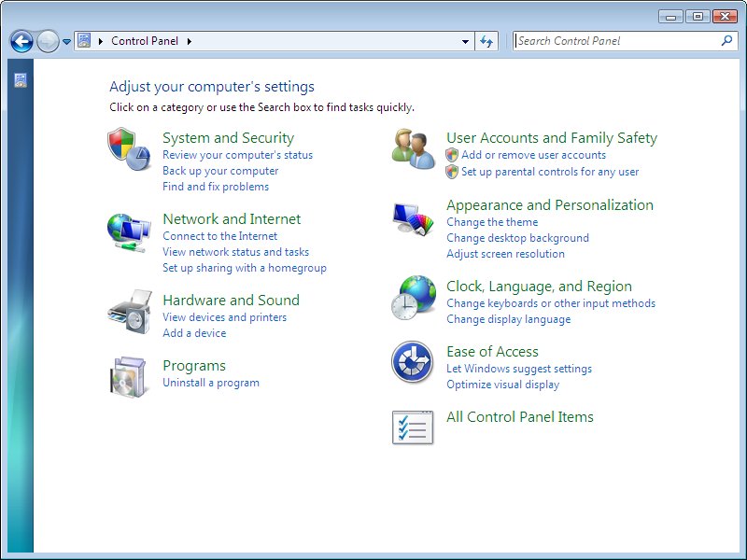Open Back up your computer
The image size is (747, 560).
(x=220, y=171)
